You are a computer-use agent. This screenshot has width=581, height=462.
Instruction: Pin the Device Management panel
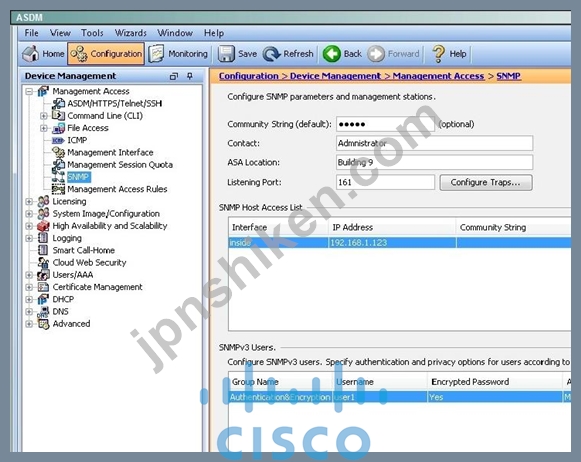click(x=190, y=76)
